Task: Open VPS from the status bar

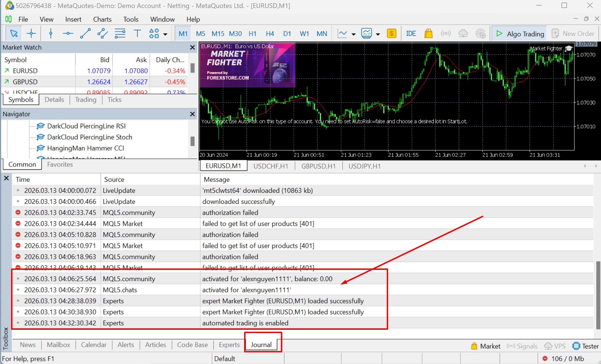Action: click(x=555, y=346)
